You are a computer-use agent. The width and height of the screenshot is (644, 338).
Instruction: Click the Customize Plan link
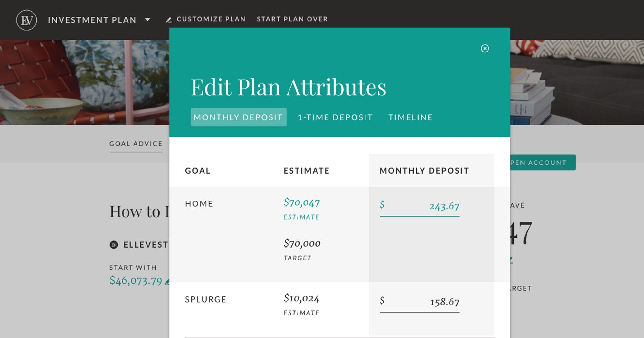pyautogui.click(x=211, y=19)
